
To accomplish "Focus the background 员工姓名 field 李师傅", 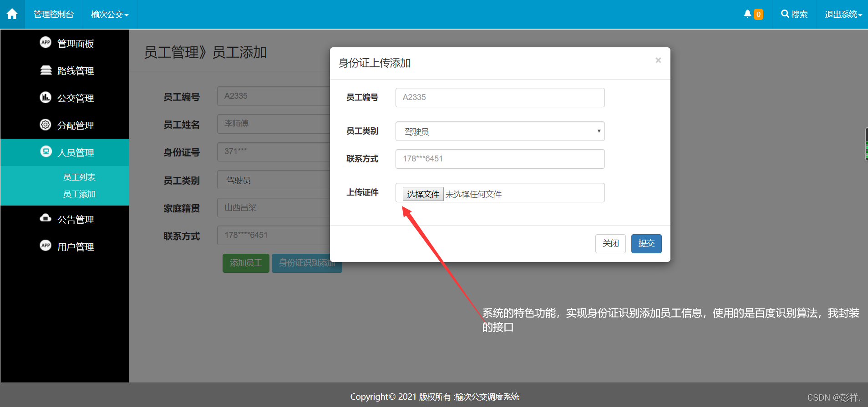I will coord(274,124).
